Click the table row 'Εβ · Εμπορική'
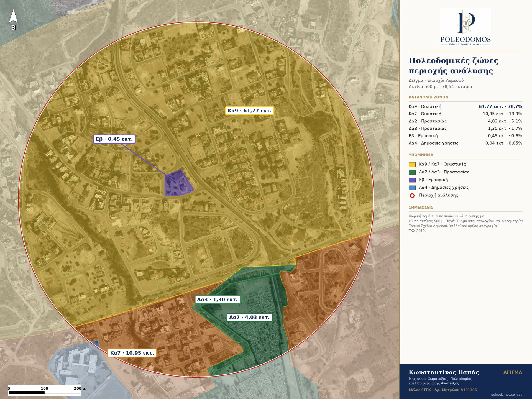532x399 pixels. coord(465,136)
